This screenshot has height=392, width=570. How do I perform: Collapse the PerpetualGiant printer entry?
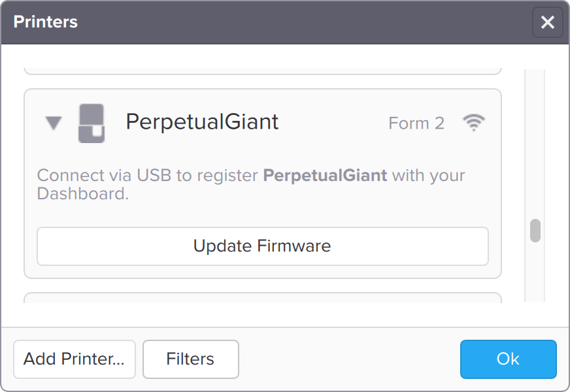click(54, 123)
